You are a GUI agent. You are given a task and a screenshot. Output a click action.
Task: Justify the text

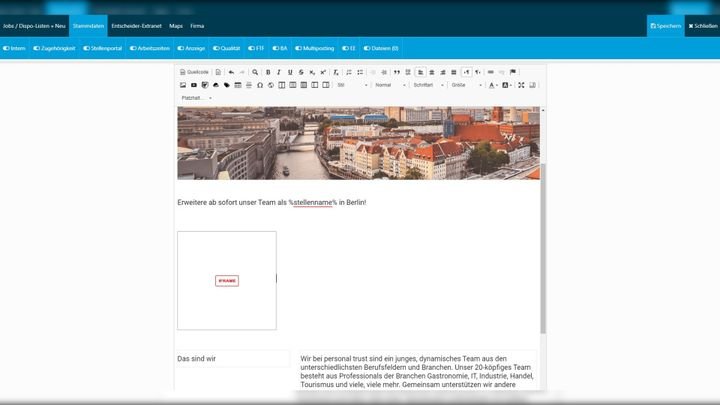pyautogui.click(x=454, y=72)
